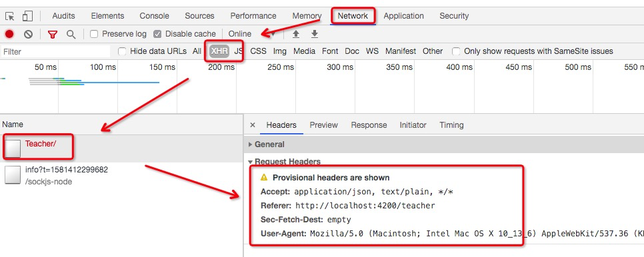Uncheck the Disable cache checkbox
Image resolution: width=644 pixels, height=257 pixels.
pos(157,34)
